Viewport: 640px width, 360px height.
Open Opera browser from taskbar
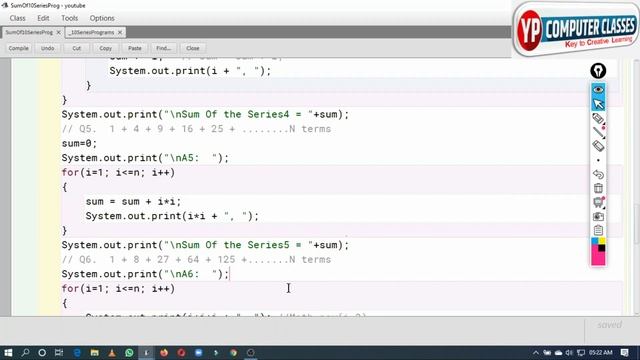point(181,353)
